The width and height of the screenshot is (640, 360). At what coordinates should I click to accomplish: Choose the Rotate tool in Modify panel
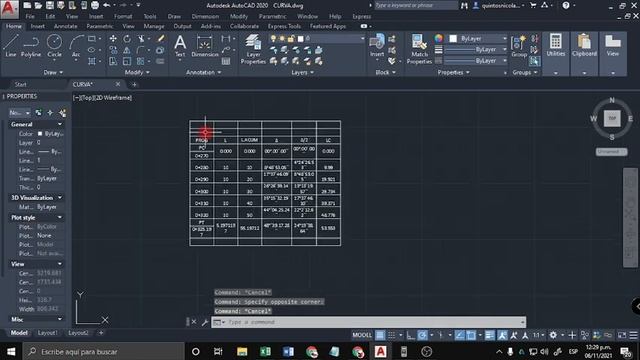[127, 38]
